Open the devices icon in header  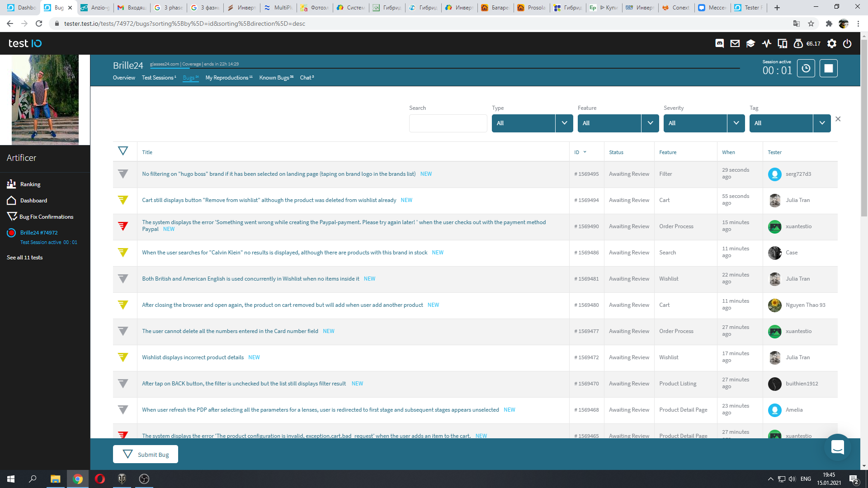(782, 43)
